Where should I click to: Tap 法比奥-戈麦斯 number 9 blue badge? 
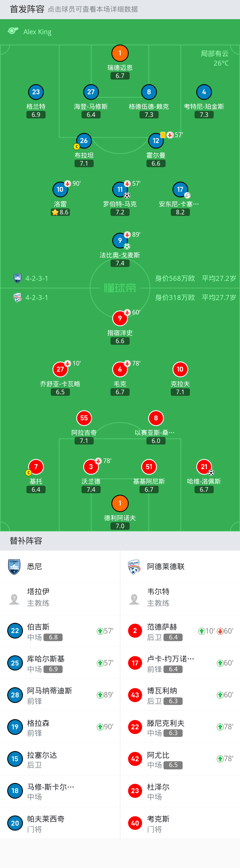coord(120,240)
